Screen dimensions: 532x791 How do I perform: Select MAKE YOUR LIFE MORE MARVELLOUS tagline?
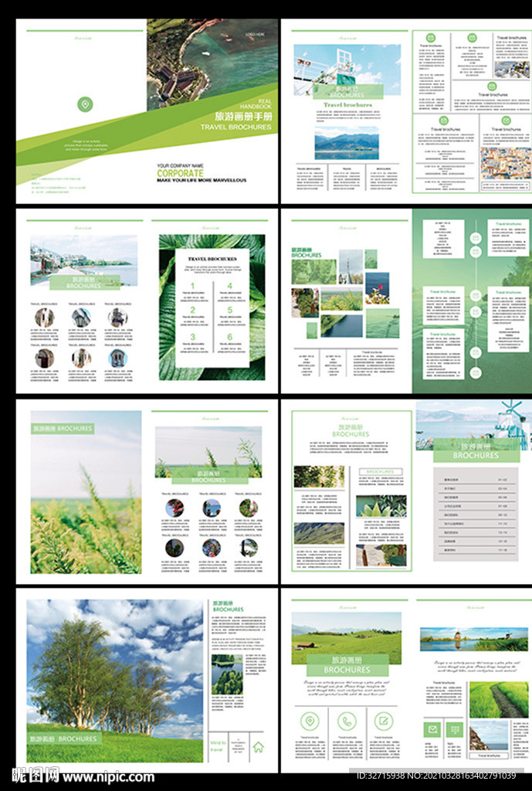(x=202, y=180)
